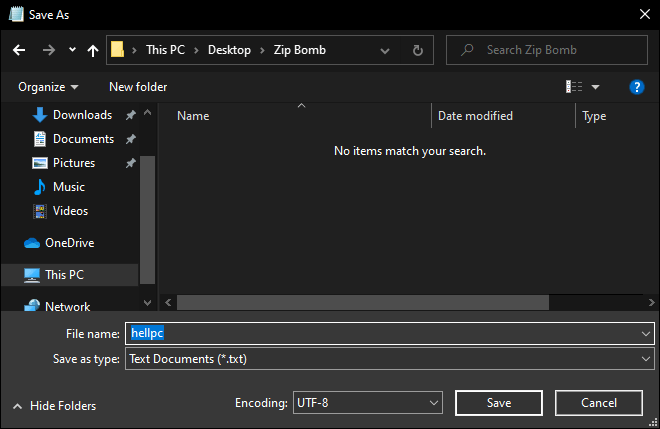Click the Network globe icon

pyautogui.click(x=32, y=305)
